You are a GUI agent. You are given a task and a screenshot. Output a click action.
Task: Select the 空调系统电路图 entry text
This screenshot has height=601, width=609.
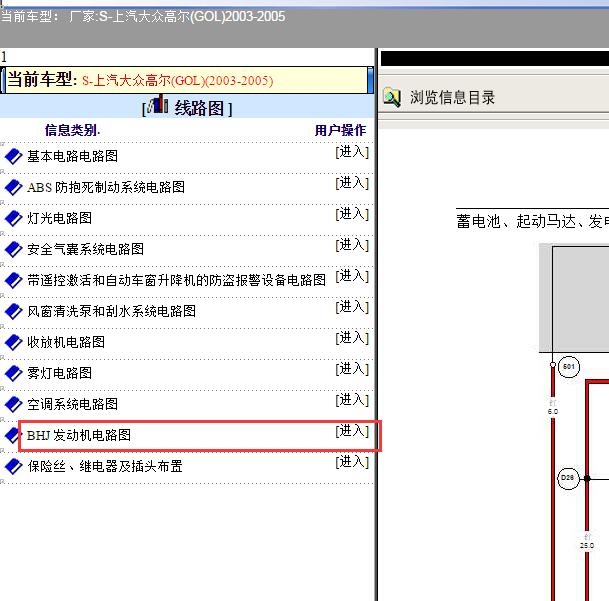(x=73, y=404)
